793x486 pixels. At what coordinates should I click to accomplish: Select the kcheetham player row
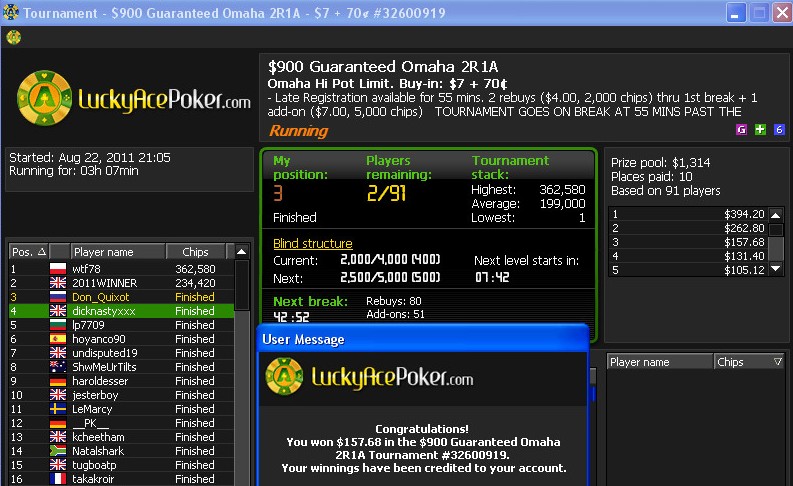[x=121, y=436]
